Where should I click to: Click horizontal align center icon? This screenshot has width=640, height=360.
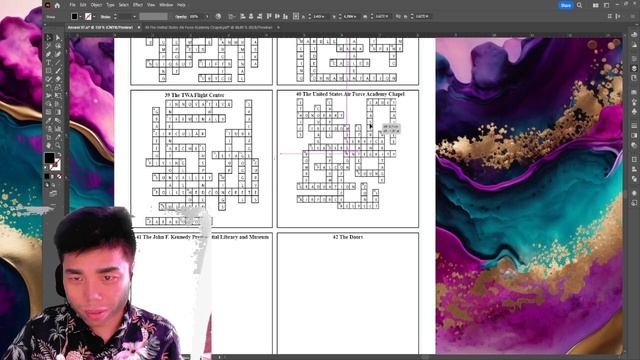point(251,16)
